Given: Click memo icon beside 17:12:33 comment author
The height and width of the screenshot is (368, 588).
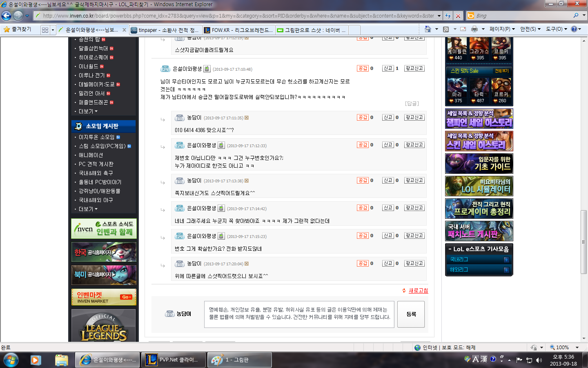Looking at the screenshot, I should click(221, 145).
